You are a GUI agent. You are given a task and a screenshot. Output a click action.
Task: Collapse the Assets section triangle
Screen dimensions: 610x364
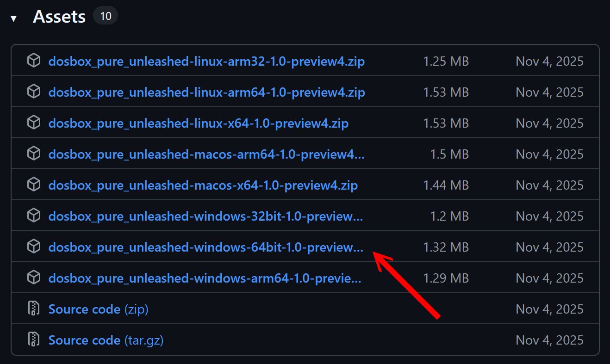pyautogui.click(x=14, y=19)
